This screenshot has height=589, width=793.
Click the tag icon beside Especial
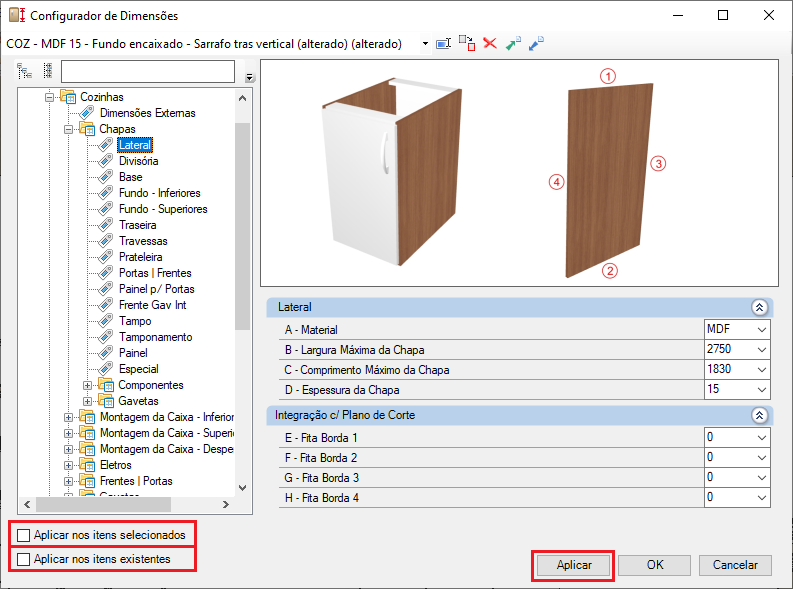(105, 369)
